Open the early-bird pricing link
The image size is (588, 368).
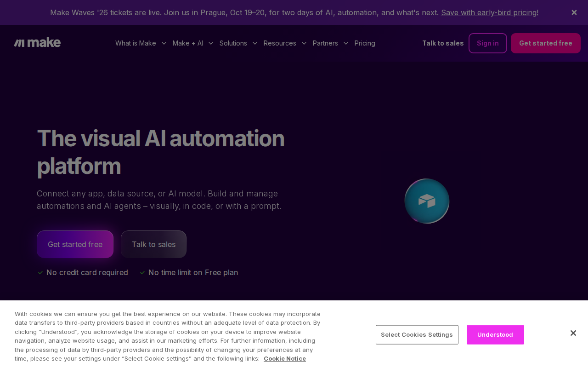490,12
